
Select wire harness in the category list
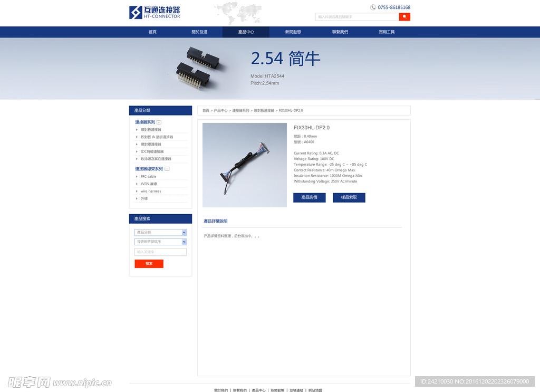click(x=151, y=192)
